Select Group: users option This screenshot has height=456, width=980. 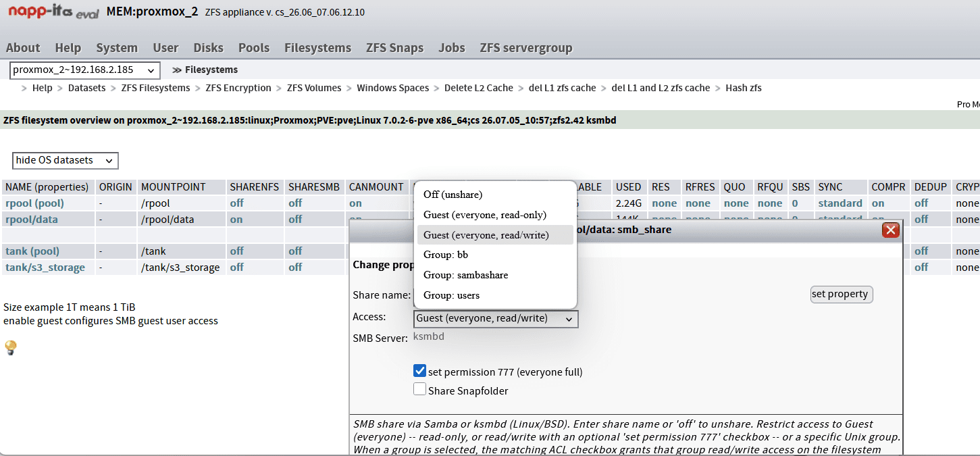[x=495, y=295]
